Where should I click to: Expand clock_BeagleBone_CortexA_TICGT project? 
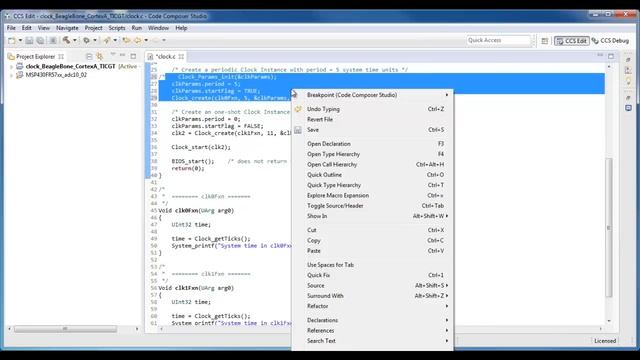[11, 66]
